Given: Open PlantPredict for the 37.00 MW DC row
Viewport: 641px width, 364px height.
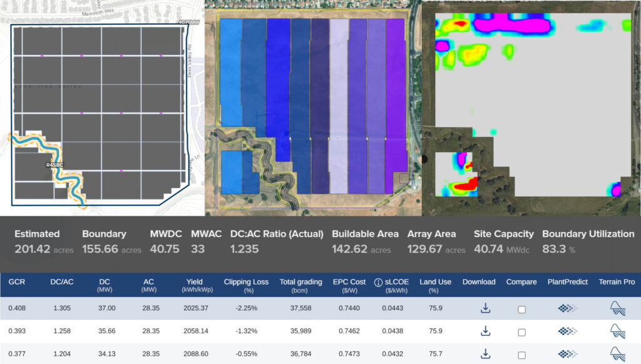Looking at the screenshot, I should click(x=568, y=308).
